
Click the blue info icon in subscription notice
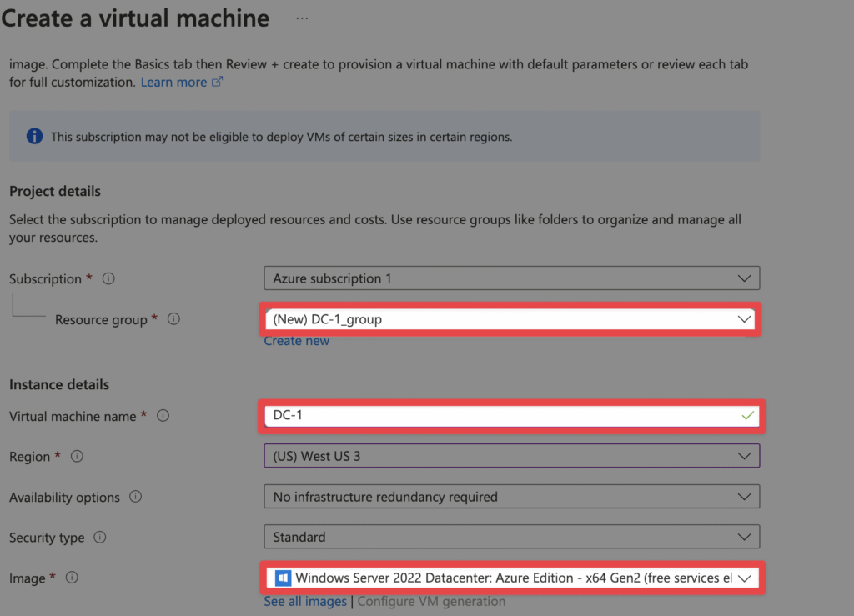[34, 136]
